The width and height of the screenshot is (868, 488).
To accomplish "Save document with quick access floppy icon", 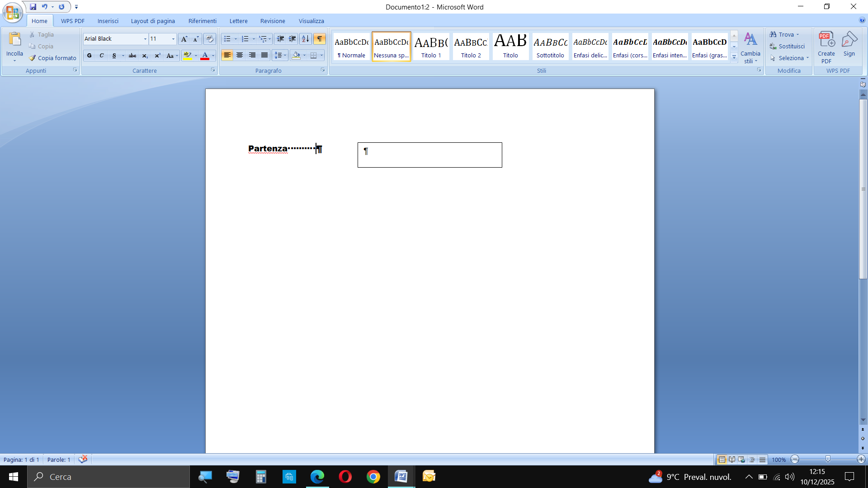I will [33, 7].
